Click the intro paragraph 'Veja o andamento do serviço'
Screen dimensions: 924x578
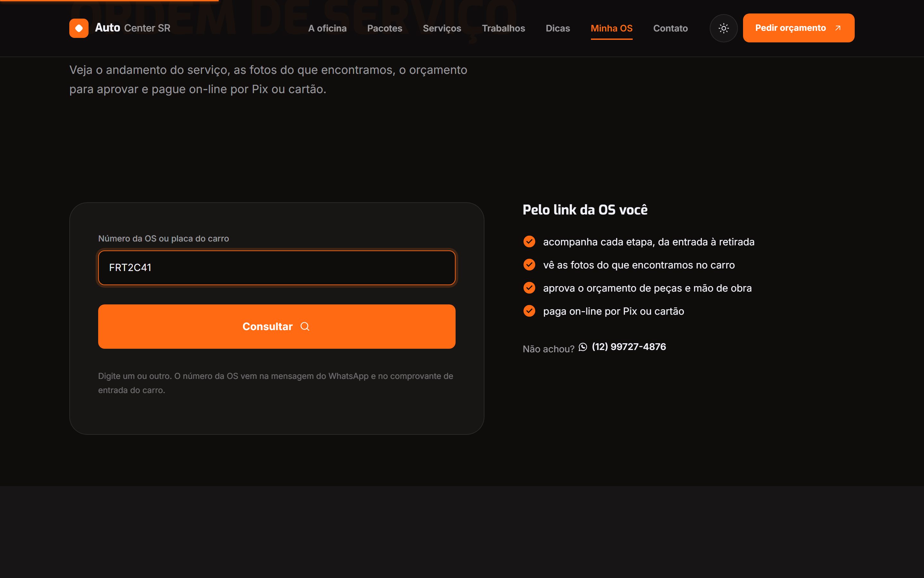[x=268, y=80]
